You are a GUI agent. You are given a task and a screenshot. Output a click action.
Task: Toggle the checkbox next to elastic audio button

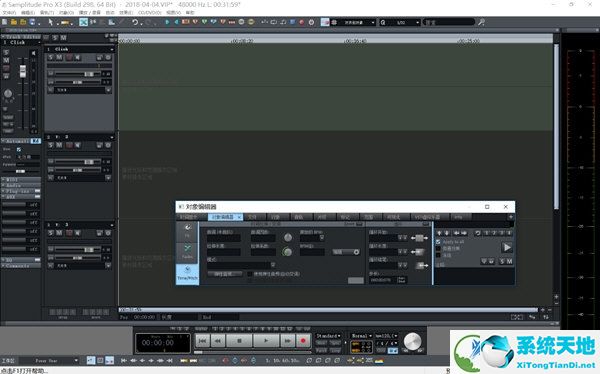click(x=250, y=274)
